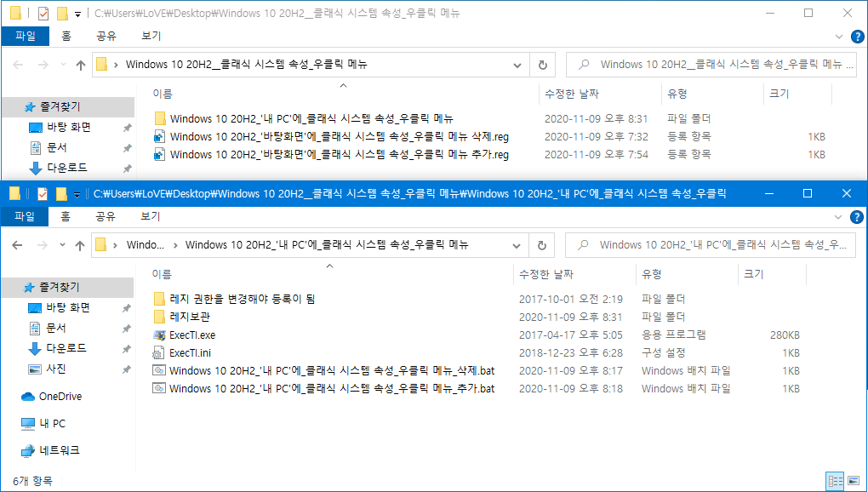868x492 pixels.
Task: Expand address bar history in back window
Action: 517,66
